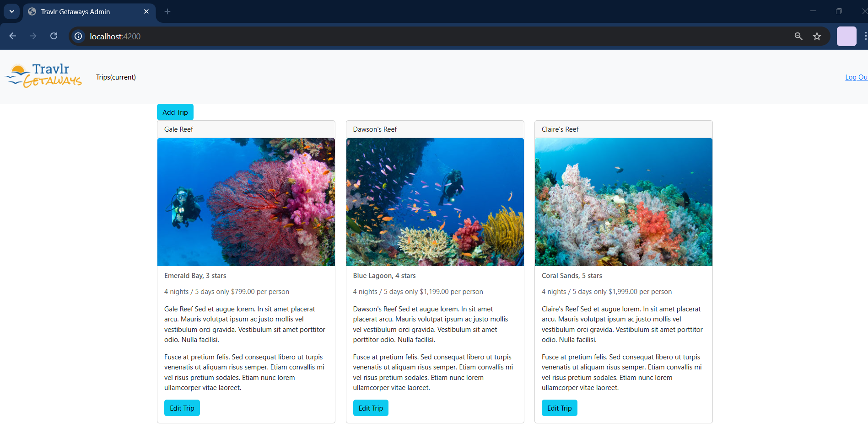Open a new tab with plus icon

click(x=167, y=11)
